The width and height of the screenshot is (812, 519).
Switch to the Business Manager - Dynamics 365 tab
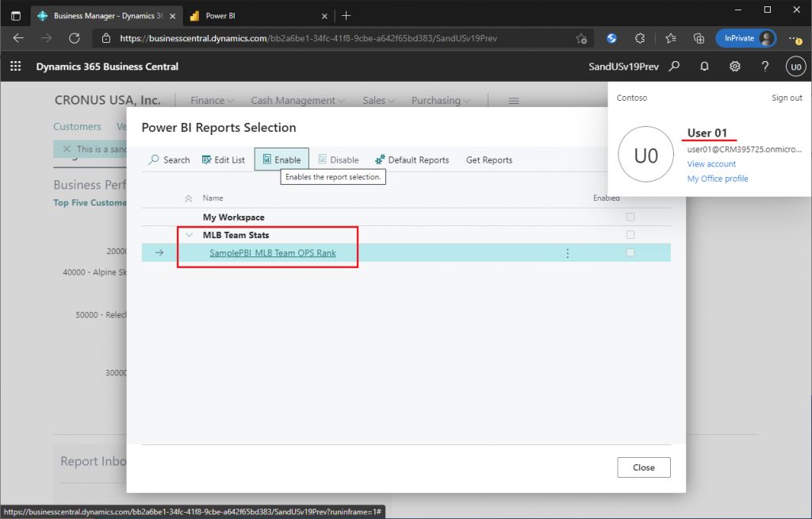106,16
